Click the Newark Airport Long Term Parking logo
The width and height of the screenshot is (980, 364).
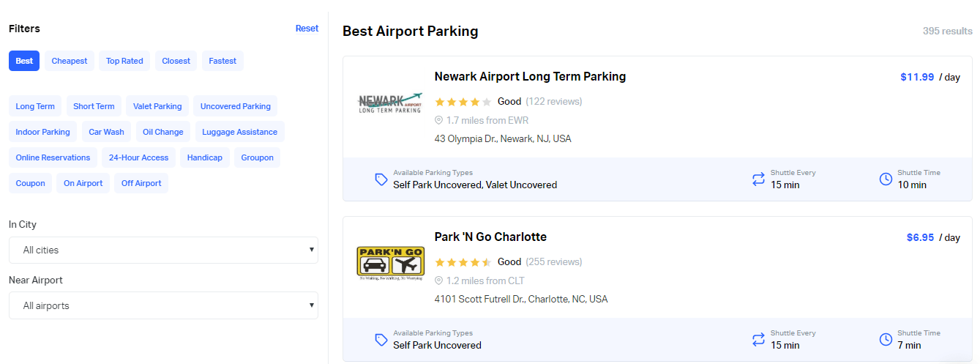(390, 103)
